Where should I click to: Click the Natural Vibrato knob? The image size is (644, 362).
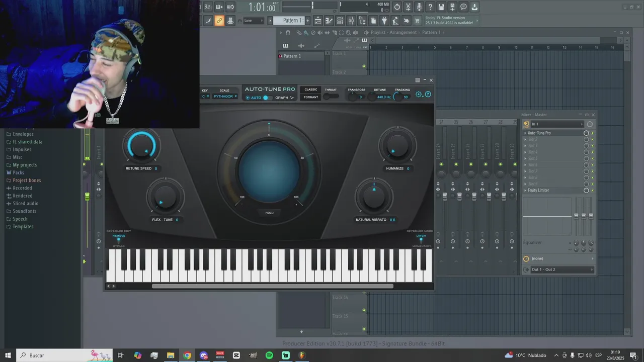[x=373, y=196]
